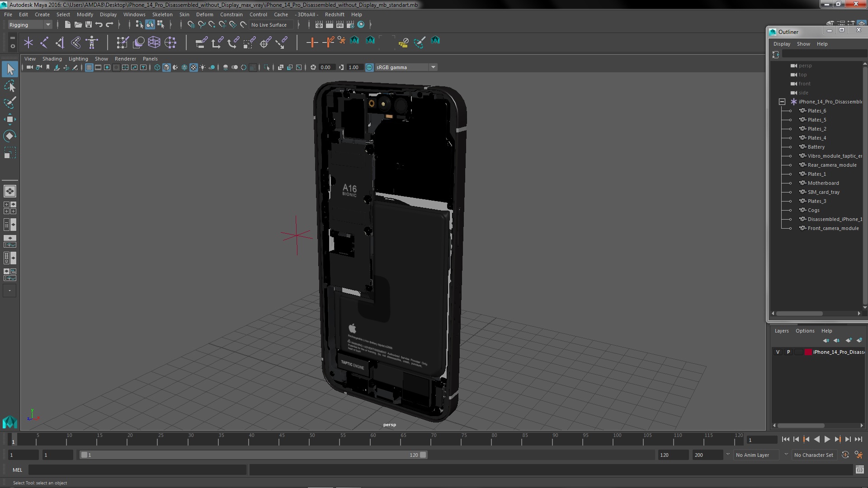Toggle the color management ON button
Viewport: 868px width, 488px height.
(369, 67)
